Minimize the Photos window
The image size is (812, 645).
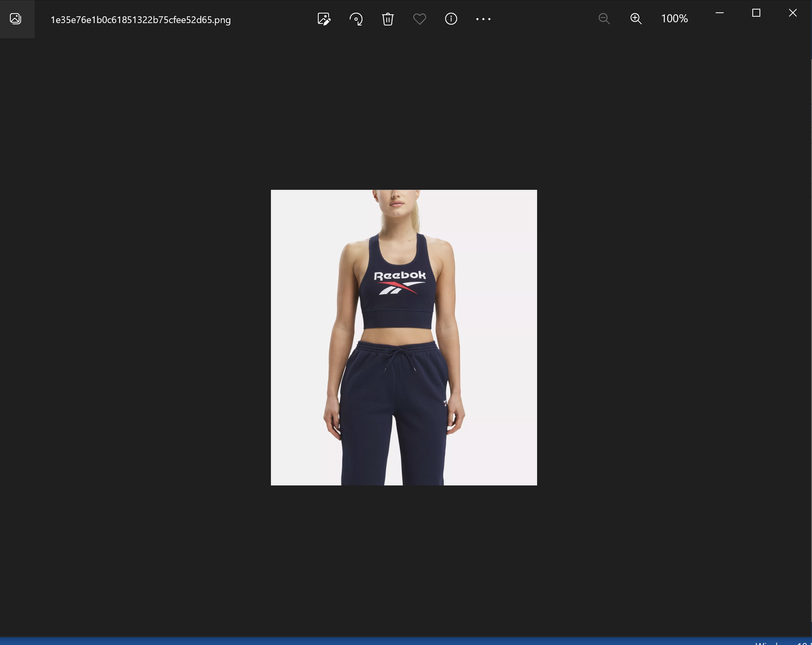[x=719, y=13]
